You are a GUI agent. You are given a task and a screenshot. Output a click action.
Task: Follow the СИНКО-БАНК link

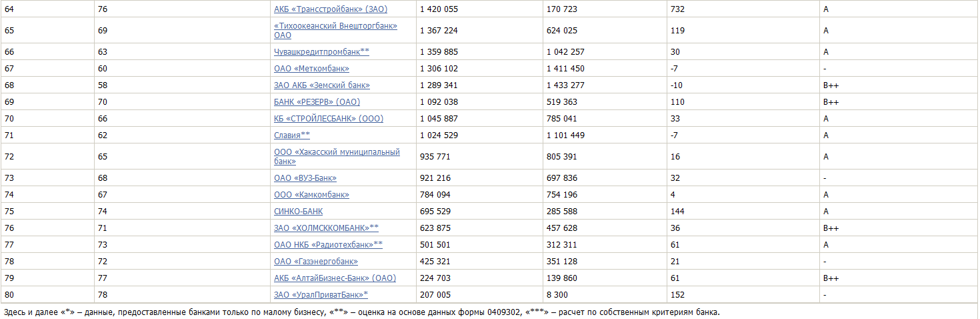coord(298,212)
